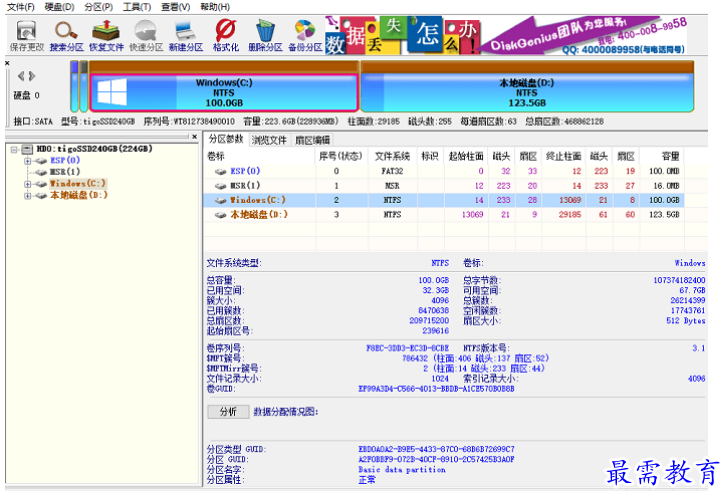Click the 16.0MB capacity cell

click(666, 186)
